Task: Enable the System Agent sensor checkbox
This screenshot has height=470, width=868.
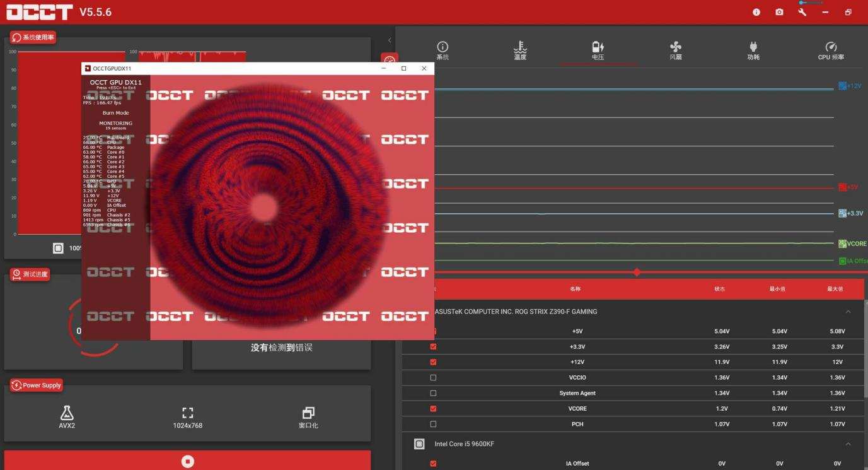Action: [x=433, y=393]
